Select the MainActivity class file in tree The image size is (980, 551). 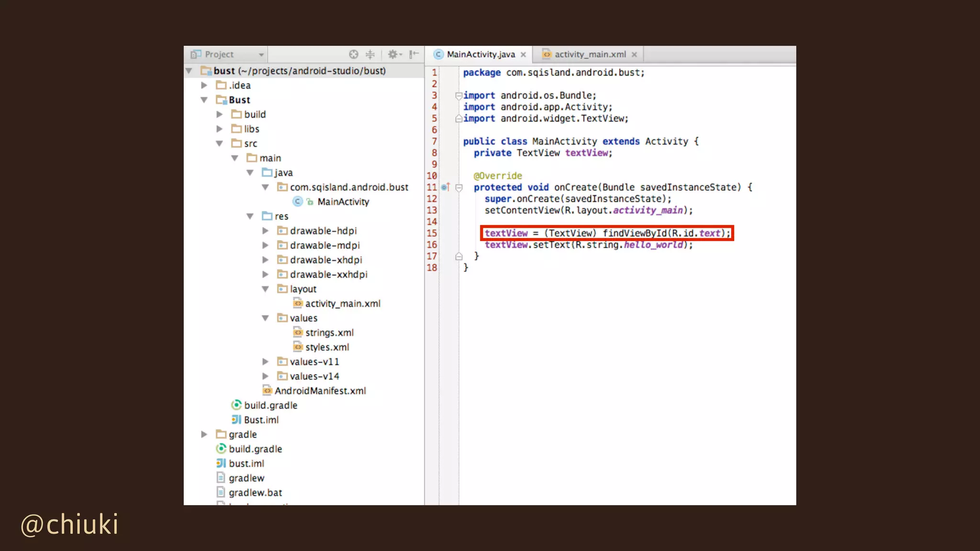[x=343, y=202]
